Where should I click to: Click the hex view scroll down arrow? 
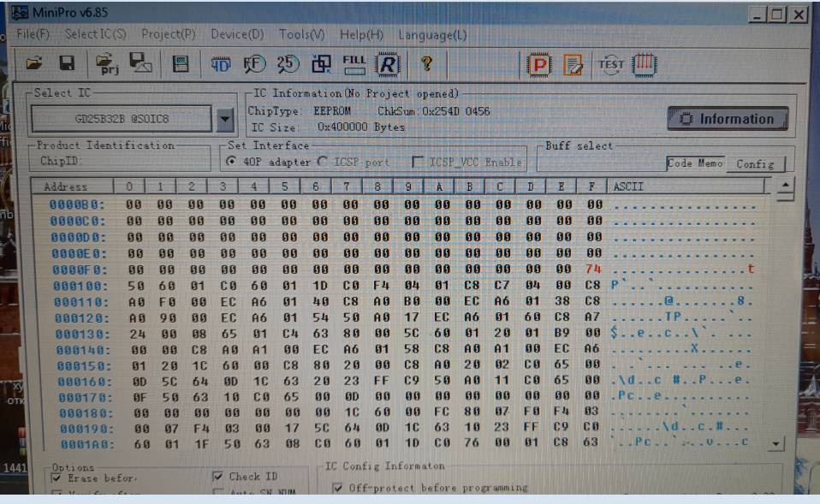[776, 444]
